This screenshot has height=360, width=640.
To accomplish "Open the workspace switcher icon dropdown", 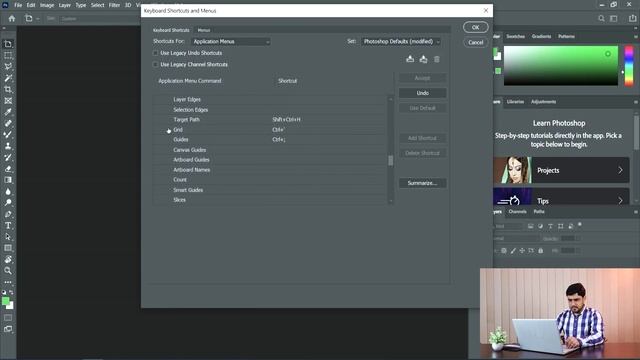I will (x=613, y=18).
